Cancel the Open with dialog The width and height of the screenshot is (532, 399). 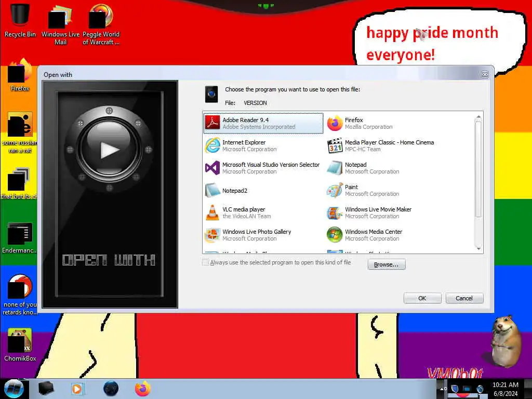click(x=464, y=298)
